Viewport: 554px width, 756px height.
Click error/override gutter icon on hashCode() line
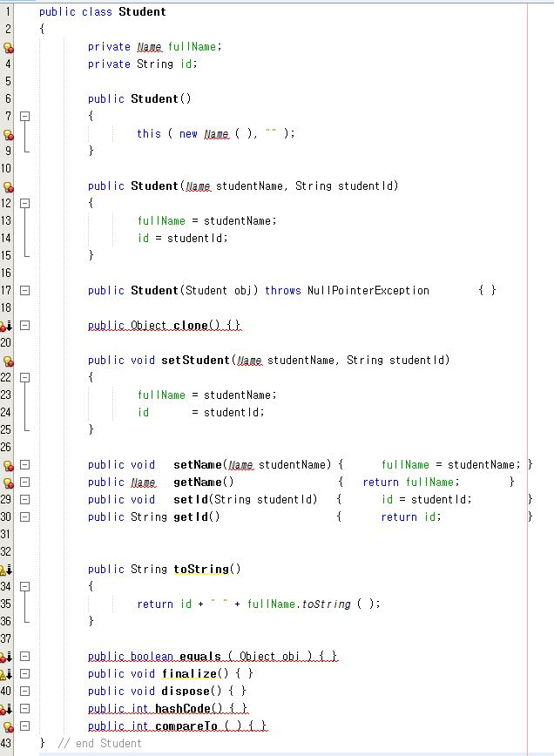click(x=6, y=709)
